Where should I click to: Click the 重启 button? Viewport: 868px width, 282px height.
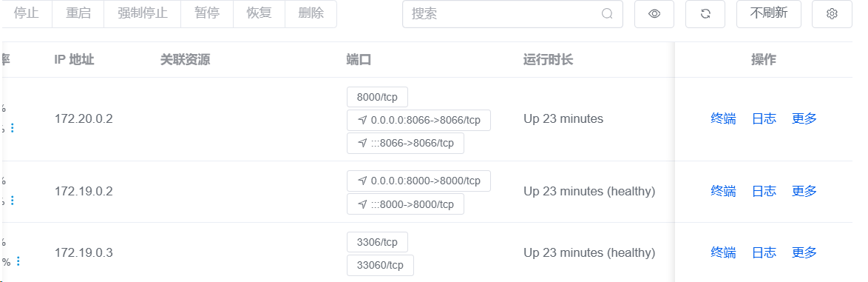pyautogui.click(x=78, y=14)
